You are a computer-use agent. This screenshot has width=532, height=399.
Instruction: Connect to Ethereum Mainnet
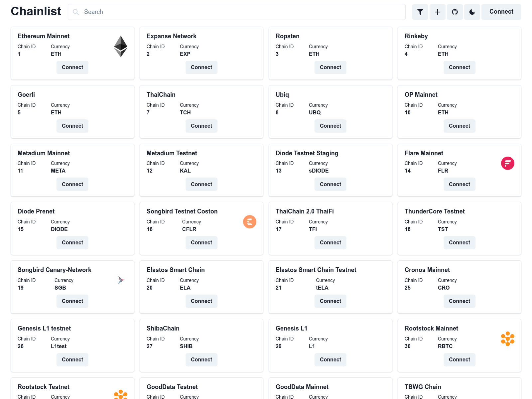(x=72, y=67)
